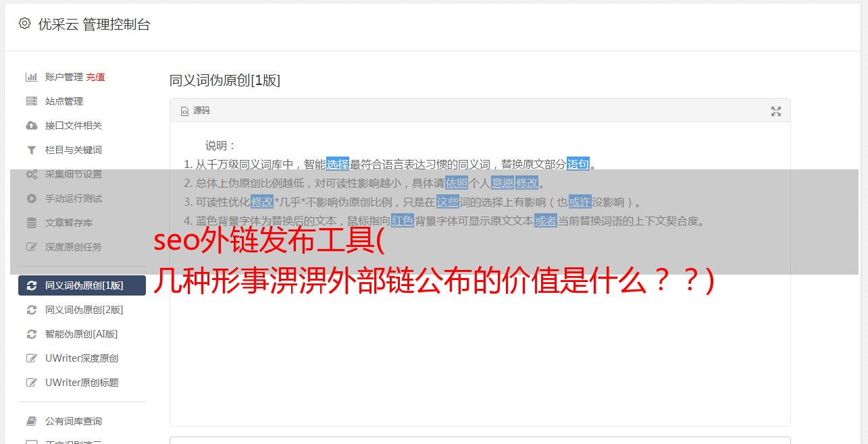Select 智能伪原创[AI版] from the sidebar

(82, 334)
